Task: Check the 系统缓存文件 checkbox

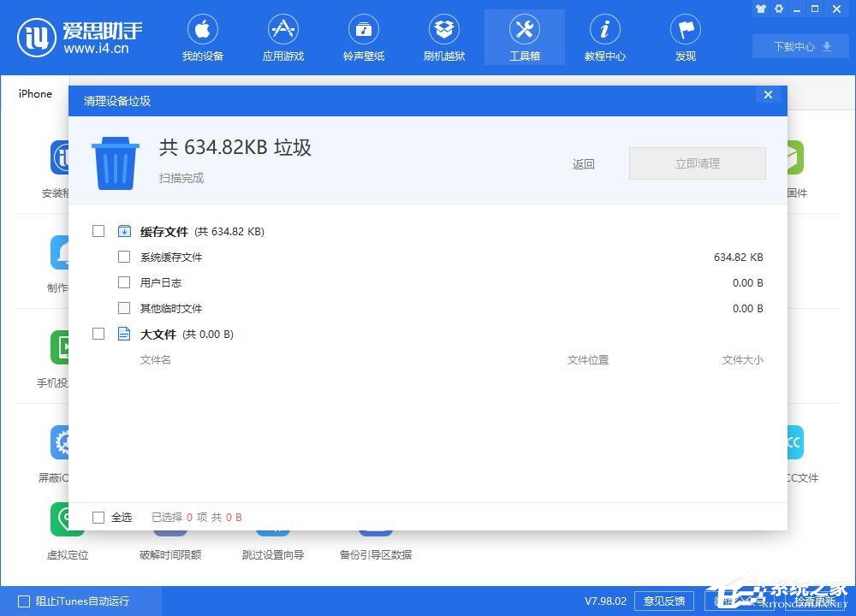Action: point(124,257)
